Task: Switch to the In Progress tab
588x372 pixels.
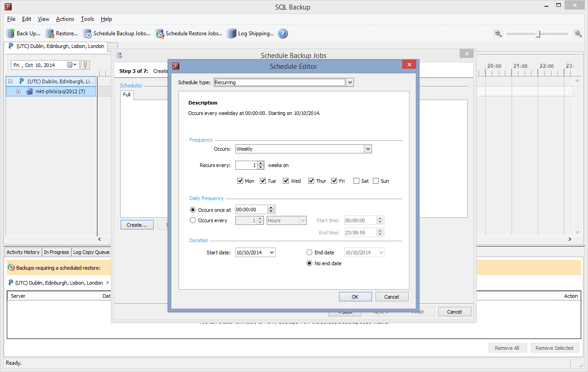Action: click(x=56, y=252)
